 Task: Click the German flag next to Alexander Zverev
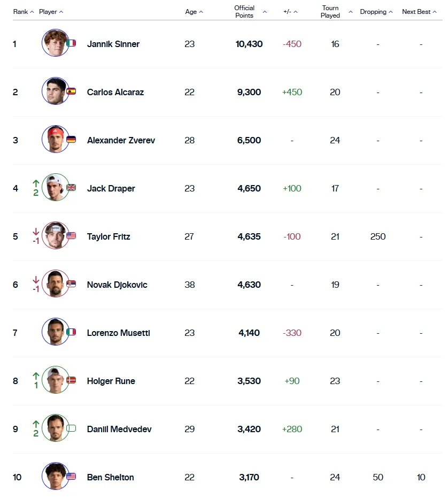[71, 140]
